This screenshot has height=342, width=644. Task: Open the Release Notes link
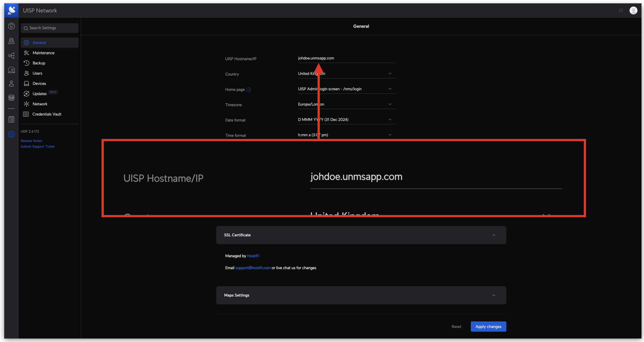(x=32, y=141)
